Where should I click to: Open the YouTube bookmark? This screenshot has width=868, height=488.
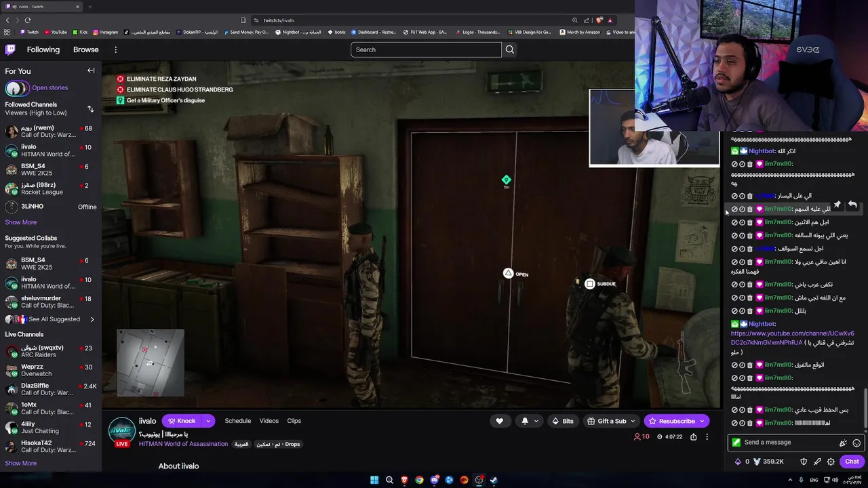[56, 32]
